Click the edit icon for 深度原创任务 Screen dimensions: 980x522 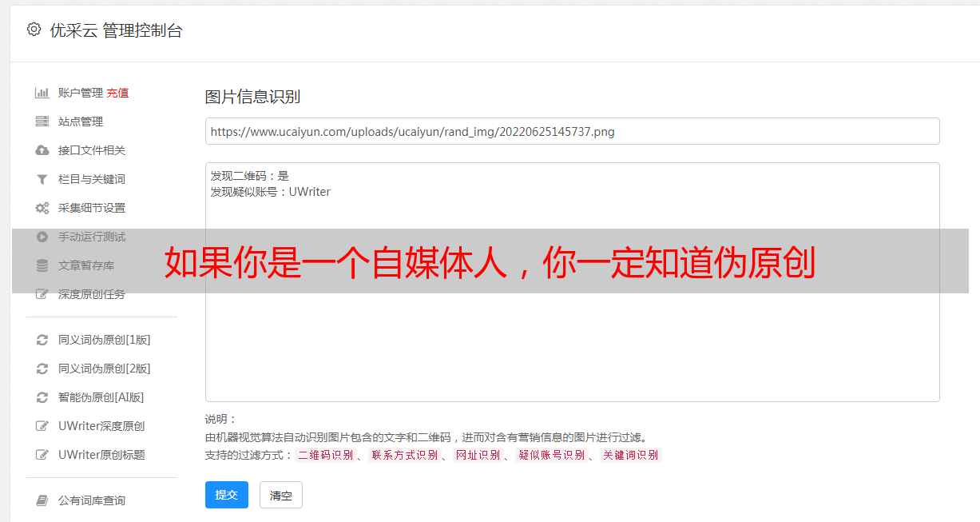(42, 294)
